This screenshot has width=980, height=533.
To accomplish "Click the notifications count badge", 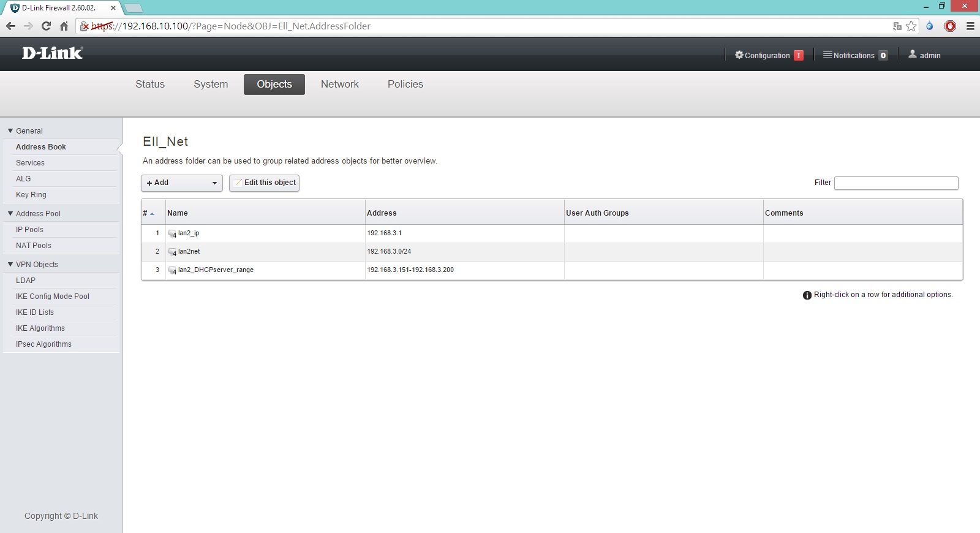I will tap(883, 55).
